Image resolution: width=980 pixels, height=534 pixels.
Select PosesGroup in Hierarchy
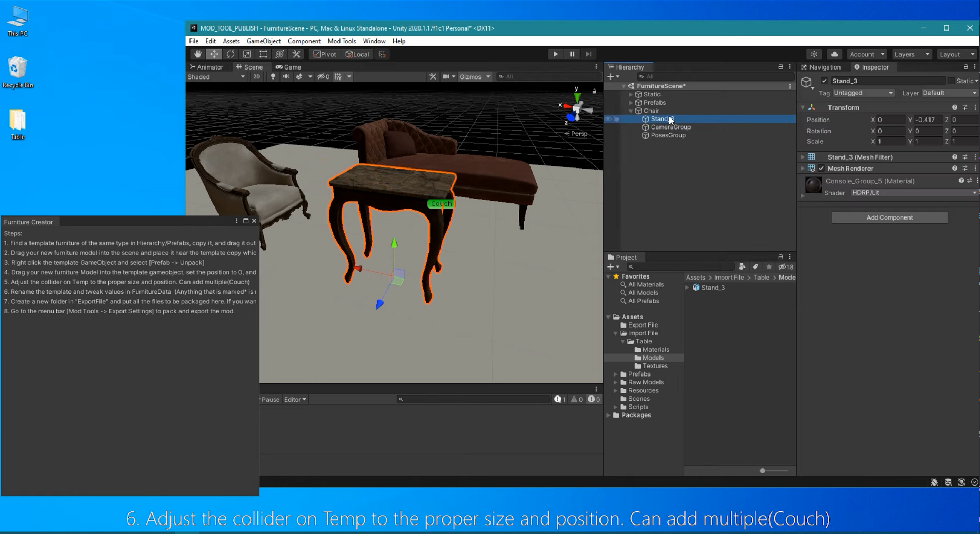point(668,135)
